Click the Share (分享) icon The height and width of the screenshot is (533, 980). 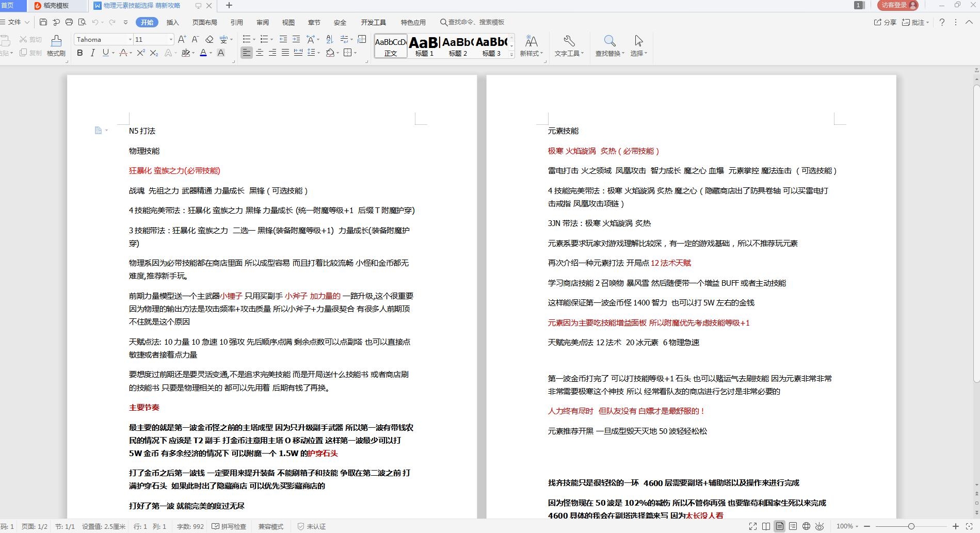[x=885, y=22]
